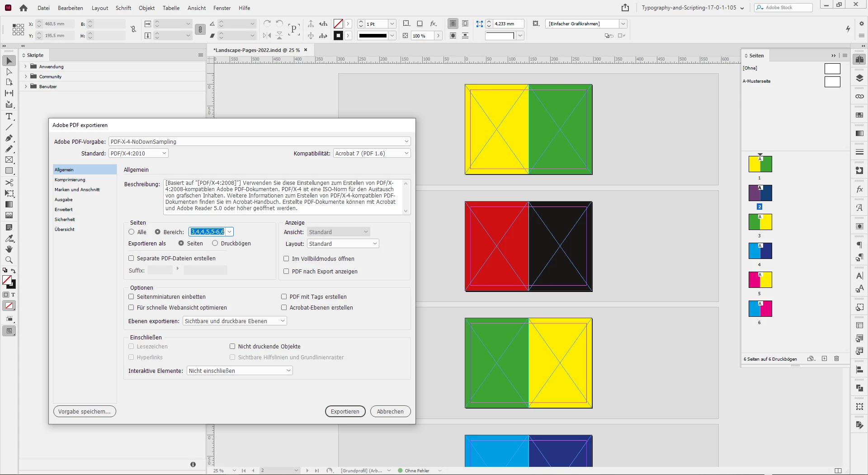Open the Schrift menu

tap(123, 8)
